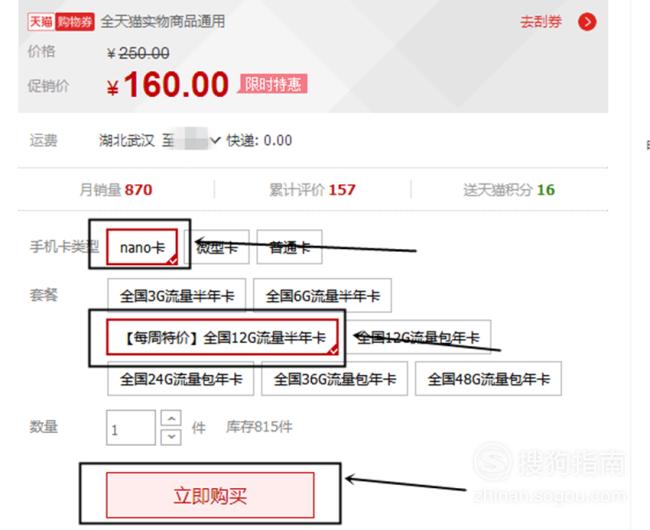Decrease quantity with the down arrow
This screenshot has height=530, width=650.
point(171,437)
